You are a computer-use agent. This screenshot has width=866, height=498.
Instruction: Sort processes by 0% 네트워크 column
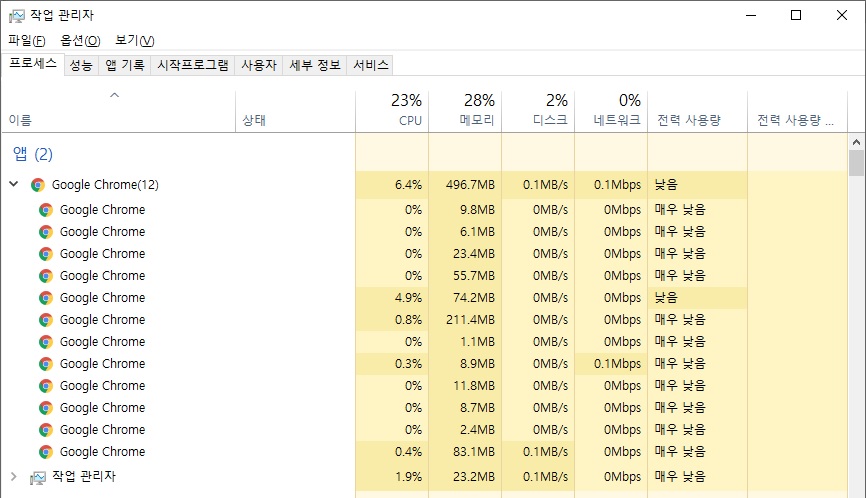tap(611, 110)
